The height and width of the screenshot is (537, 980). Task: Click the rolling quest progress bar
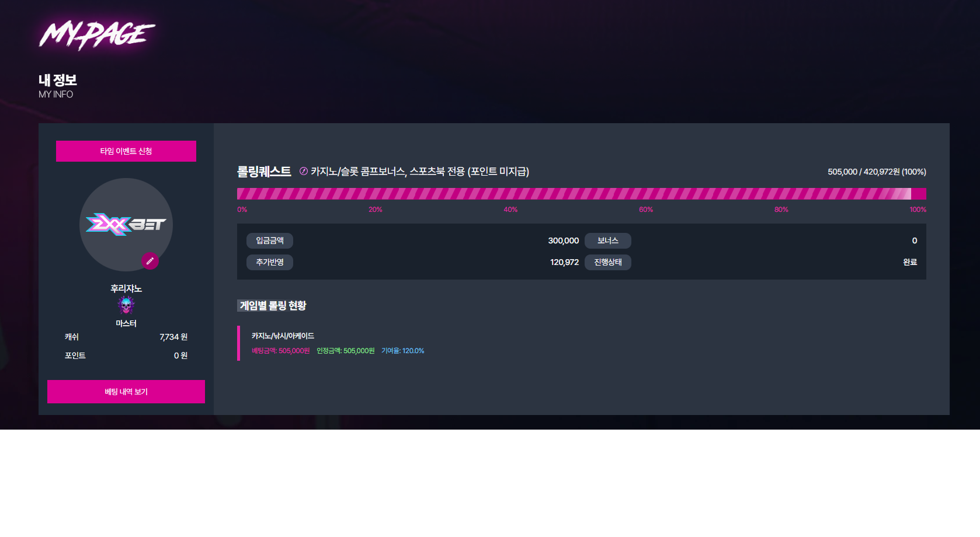pyautogui.click(x=582, y=194)
